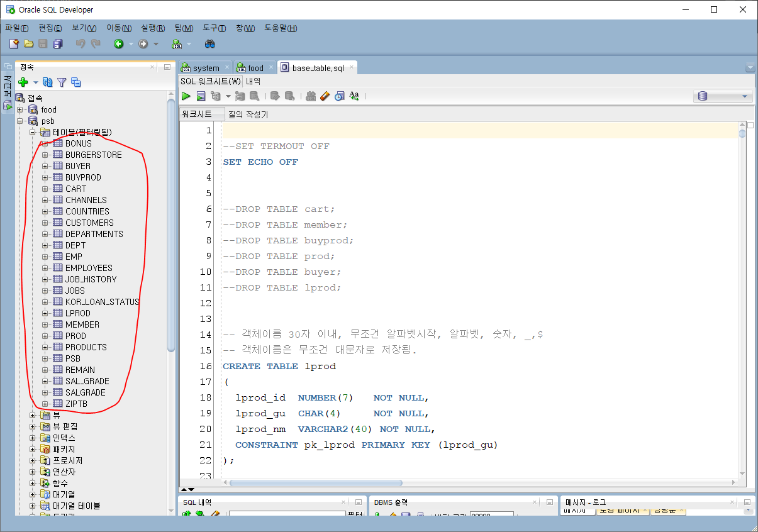758x532 pixels.
Task: Open the dropdown next to Back arrow
Action: pos(131,44)
